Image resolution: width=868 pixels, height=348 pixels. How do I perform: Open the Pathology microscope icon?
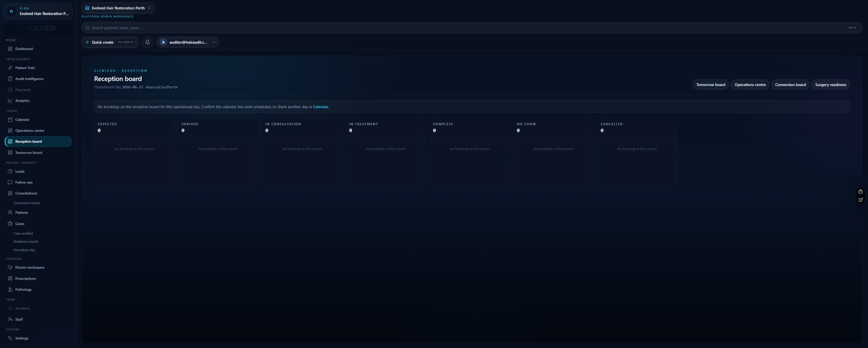click(x=10, y=289)
